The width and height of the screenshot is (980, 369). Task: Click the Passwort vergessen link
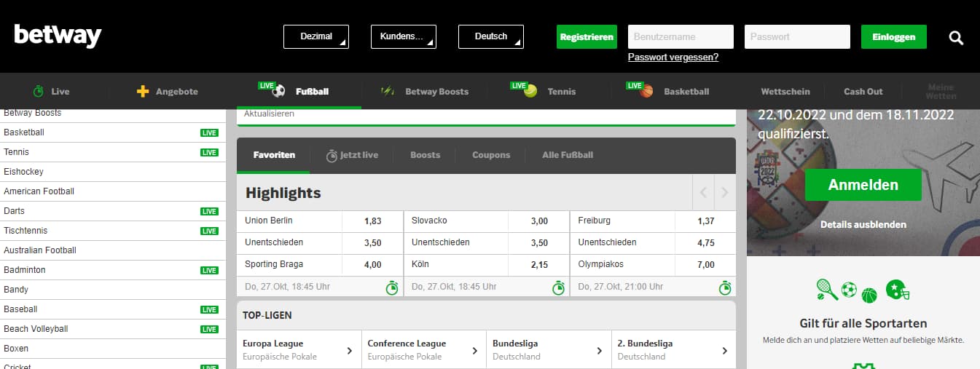click(x=673, y=57)
